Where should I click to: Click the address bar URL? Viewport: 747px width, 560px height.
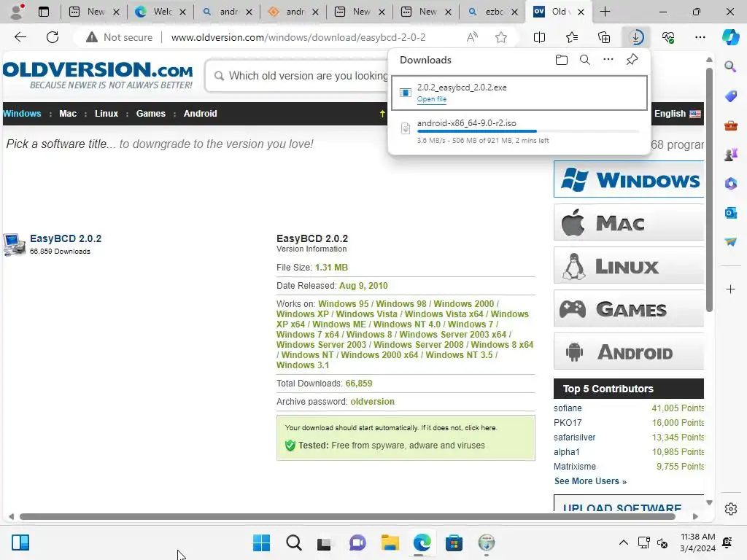point(298,37)
